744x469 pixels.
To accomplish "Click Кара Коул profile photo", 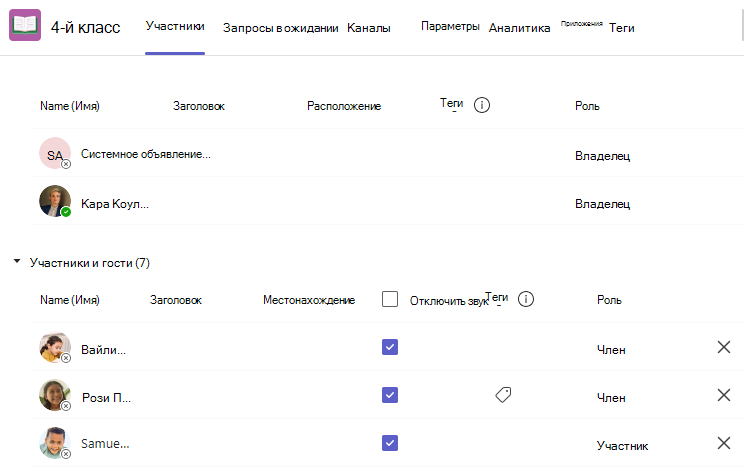I will coord(55,201).
